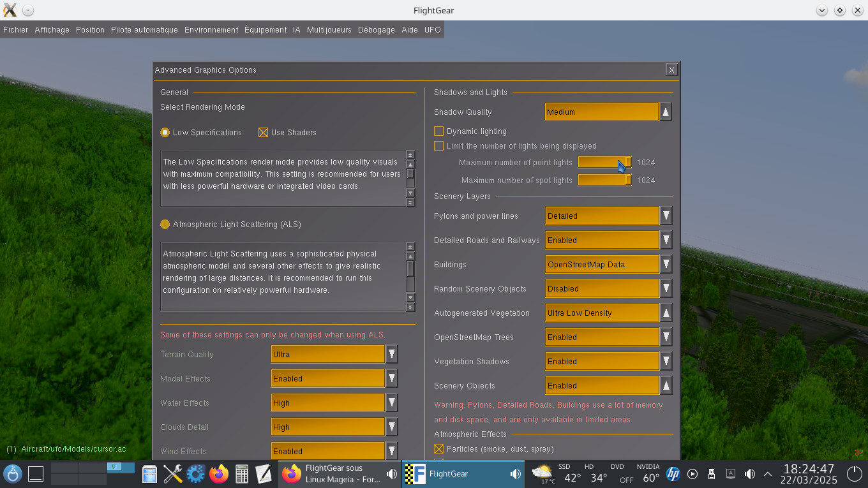Image resolution: width=868 pixels, height=488 pixels.
Task: Adjust the Maximum number of spot lights slider
Action: pyautogui.click(x=605, y=181)
